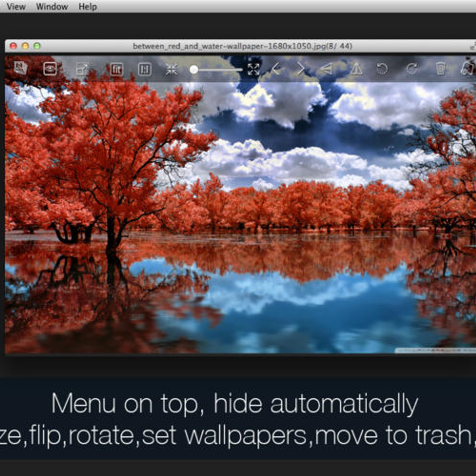Flip the image vertically

(355, 69)
